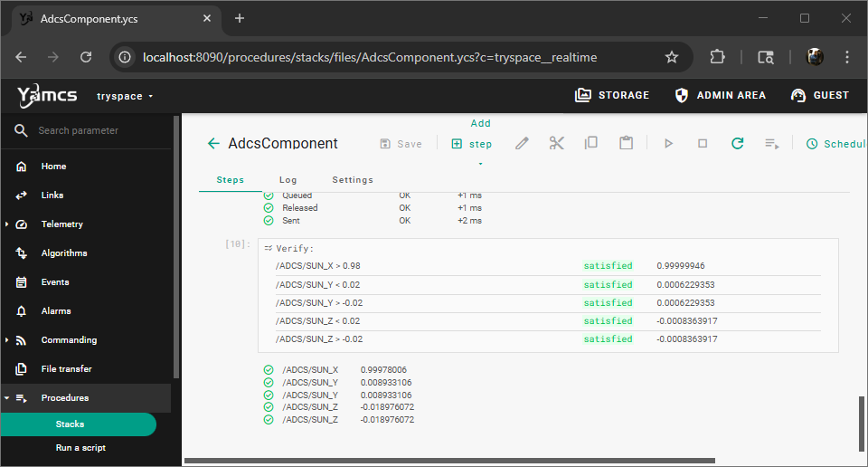The image size is (868, 467).
Task: Click the pencil edit icon
Action: click(x=522, y=144)
